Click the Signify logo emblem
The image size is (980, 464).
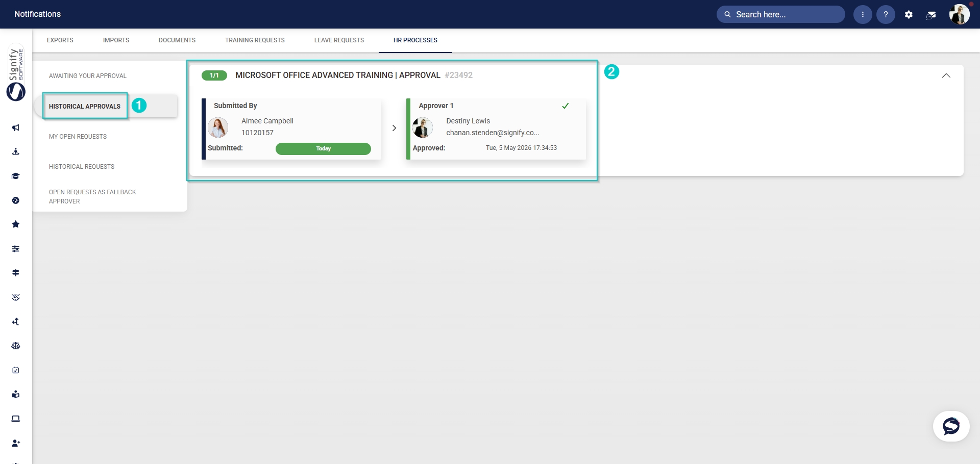coord(16,92)
